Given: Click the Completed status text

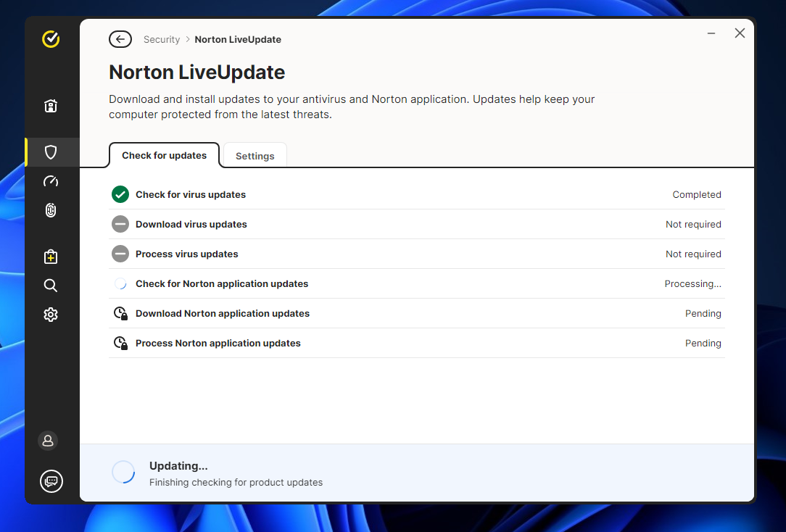Looking at the screenshot, I should pyautogui.click(x=697, y=194).
